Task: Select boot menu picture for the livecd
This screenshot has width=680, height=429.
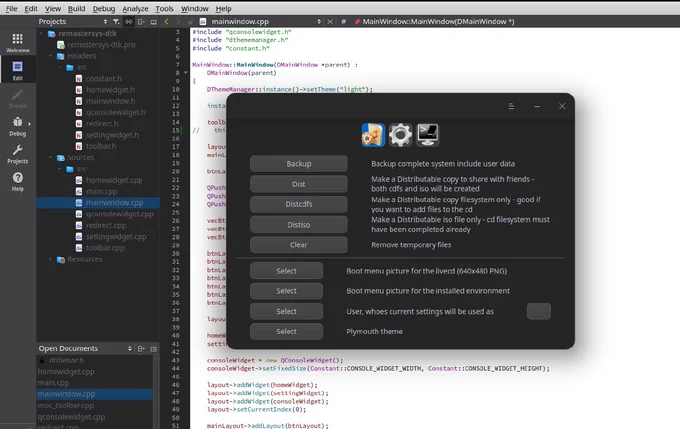Action: (x=286, y=271)
